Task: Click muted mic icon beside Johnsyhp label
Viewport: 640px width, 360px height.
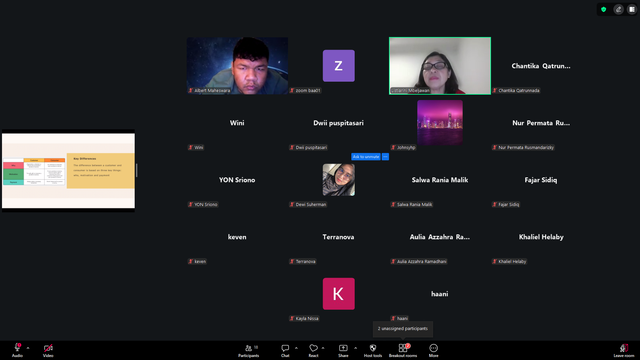Action: [393, 147]
